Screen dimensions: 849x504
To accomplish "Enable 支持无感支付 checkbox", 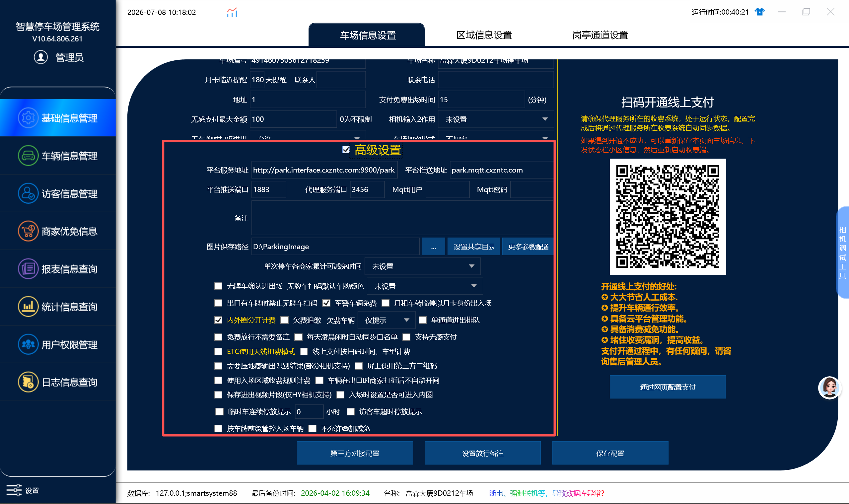I will point(406,337).
